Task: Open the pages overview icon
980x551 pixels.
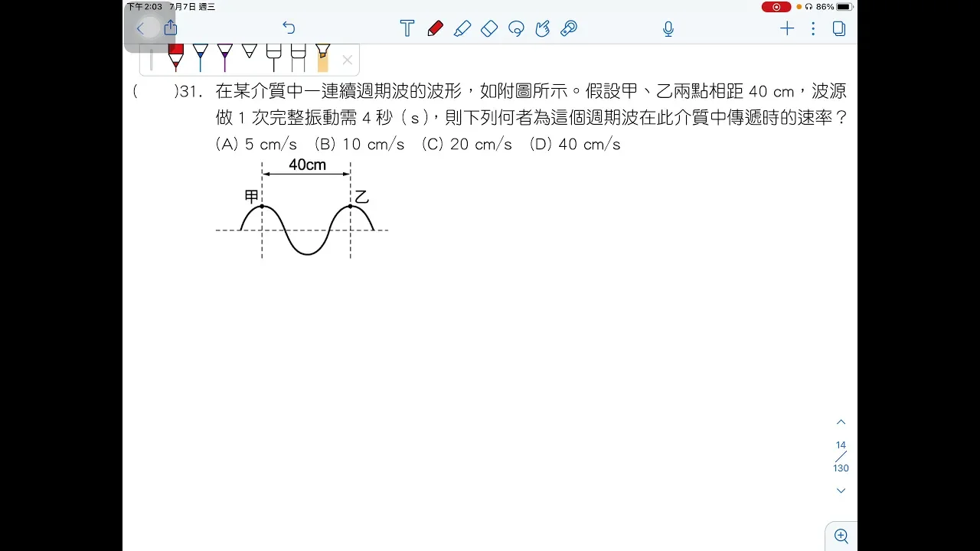Action: [x=839, y=28]
